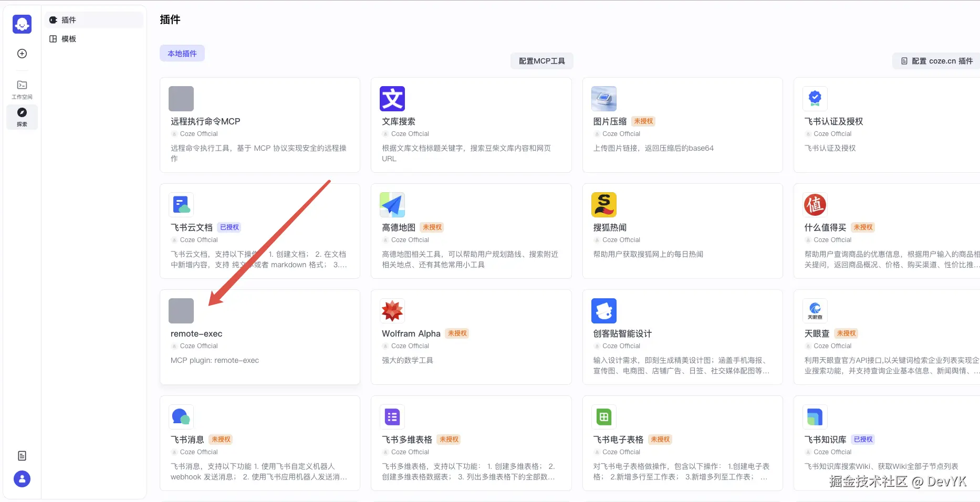The height and width of the screenshot is (502, 980).
Task: Click the remote-exec plugin icon
Action: click(x=181, y=311)
